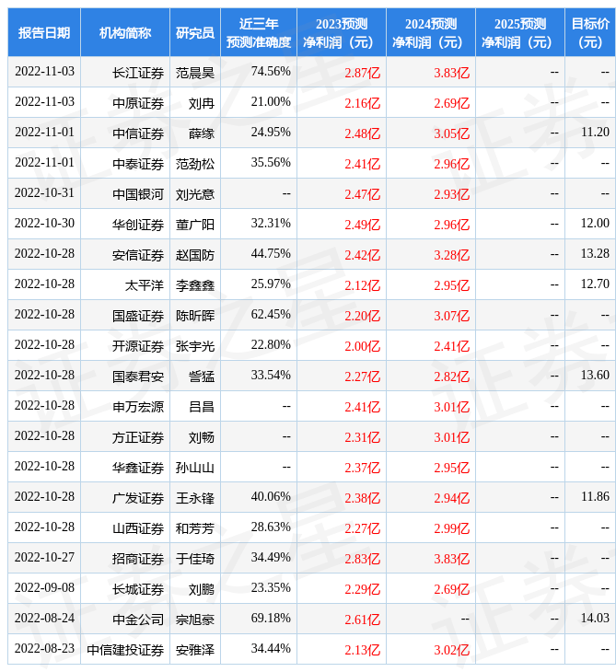Click researcher name 薛缘
This screenshot has width=616, height=672.
(202, 133)
